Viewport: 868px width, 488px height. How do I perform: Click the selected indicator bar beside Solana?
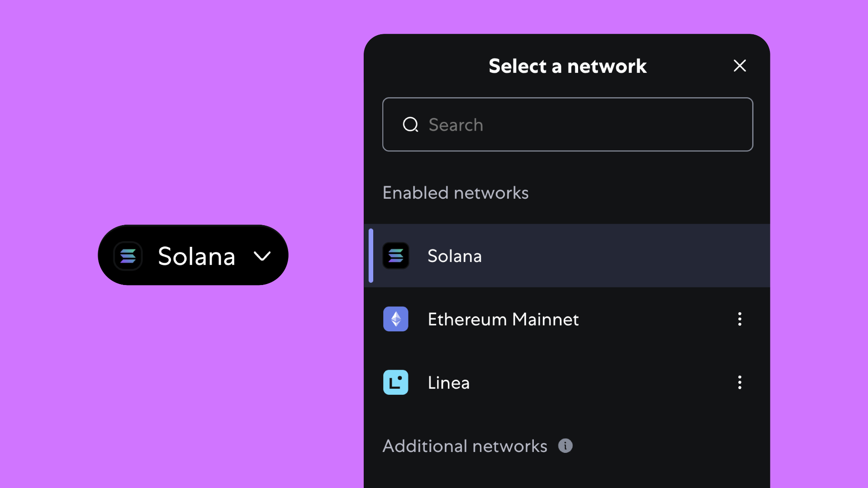371,256
